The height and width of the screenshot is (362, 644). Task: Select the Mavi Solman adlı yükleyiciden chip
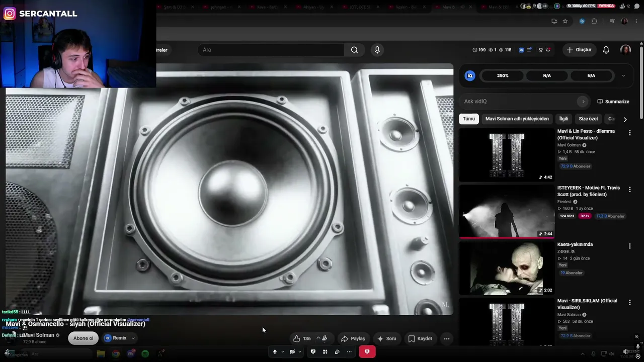(517, 119)
